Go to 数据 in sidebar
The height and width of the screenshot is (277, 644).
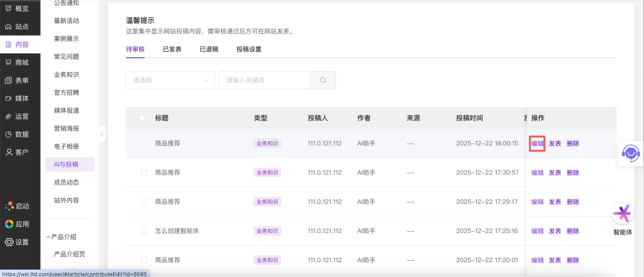[x=17, y=134]
